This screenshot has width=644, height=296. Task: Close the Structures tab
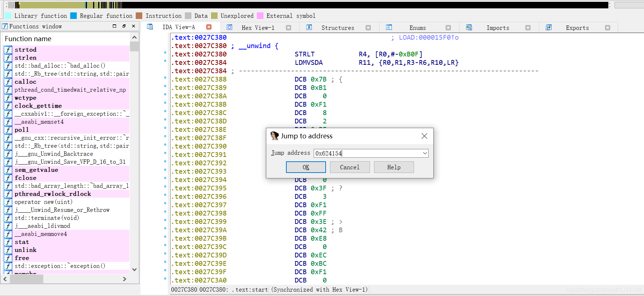[368, 28]
